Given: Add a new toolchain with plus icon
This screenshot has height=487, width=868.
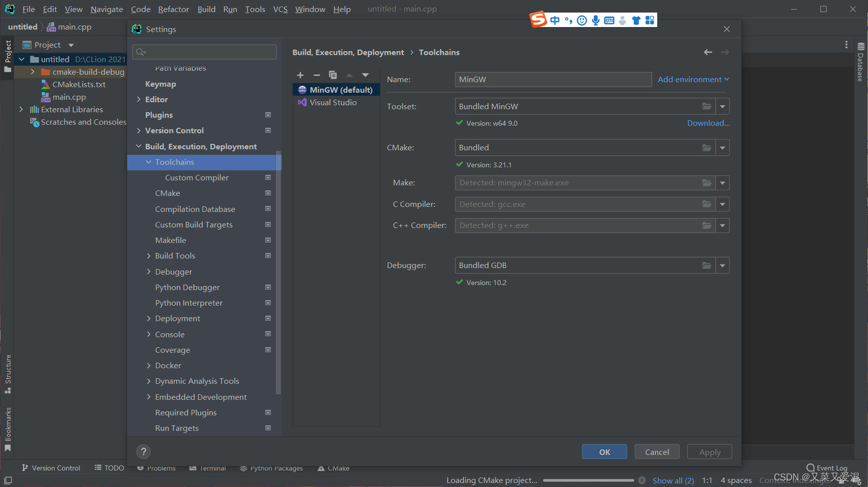Looking at the screenshot, I should 300,75.
